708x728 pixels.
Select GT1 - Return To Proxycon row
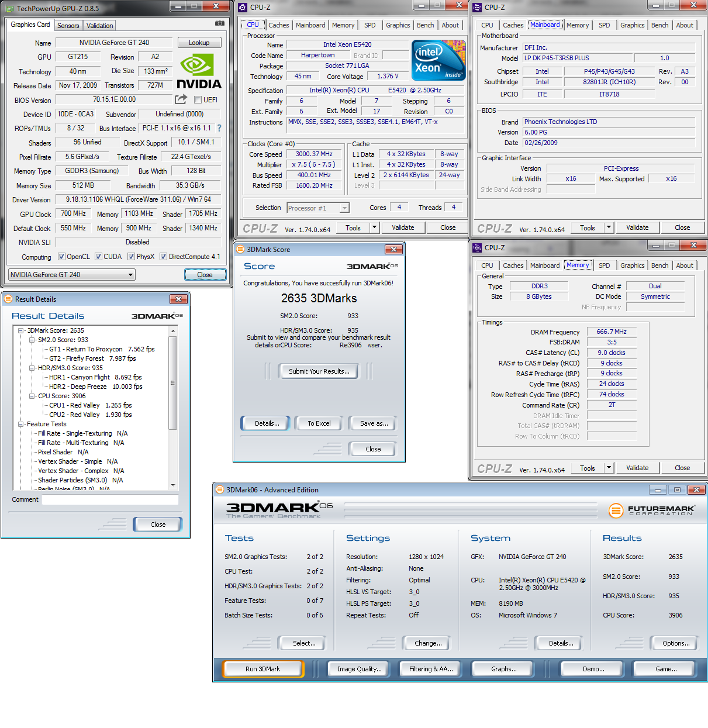point(102,350)
